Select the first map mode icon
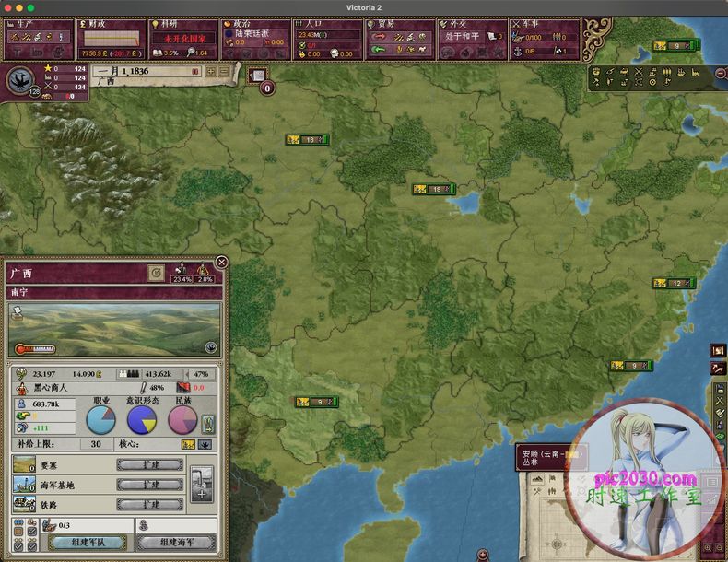This screenshot has height=562, width=728. click(596, 72)
